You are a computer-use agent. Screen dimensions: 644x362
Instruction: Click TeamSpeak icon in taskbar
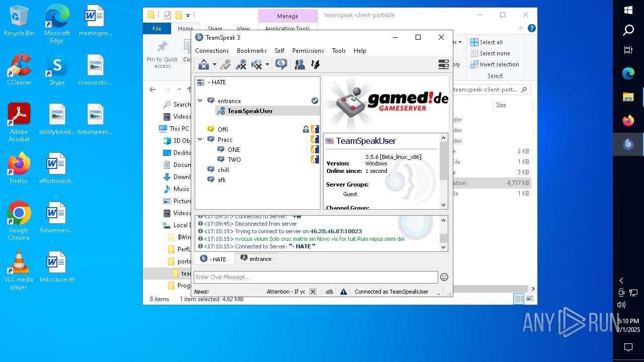pos(628,144)
